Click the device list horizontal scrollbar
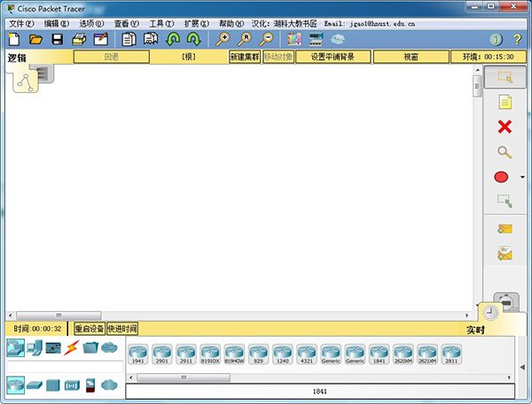This screenshot has height=404, width=532. (184, 377)
